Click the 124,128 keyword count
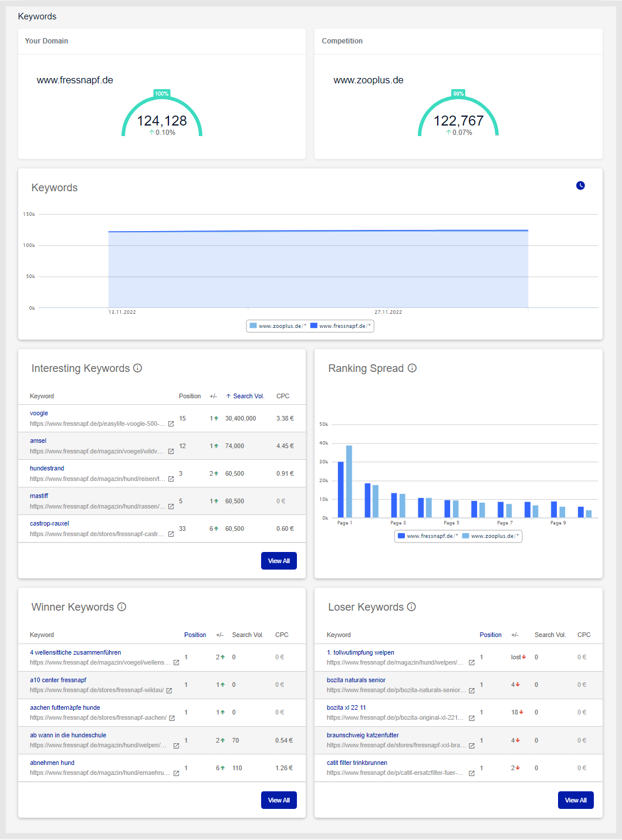622x840 pixels. click(162, 121)
